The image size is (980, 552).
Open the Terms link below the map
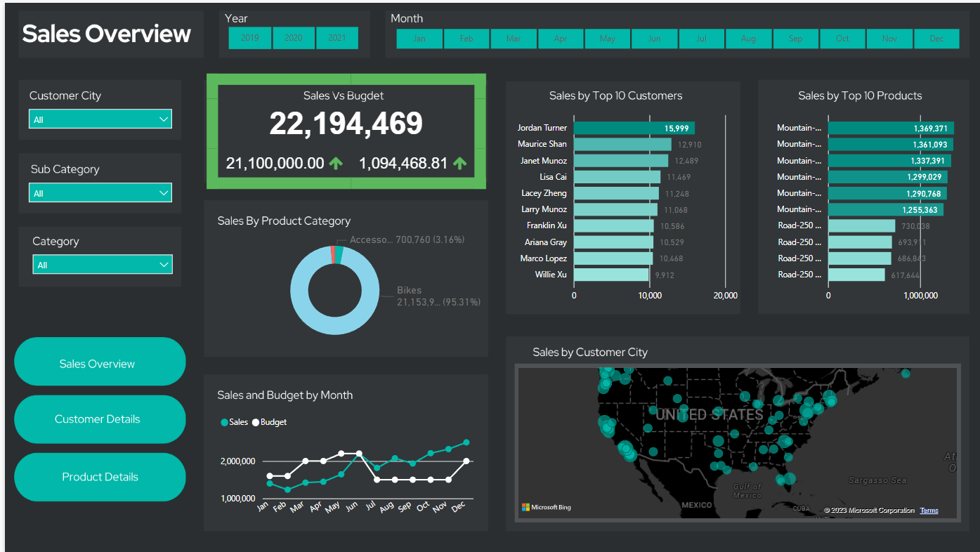[929, 510]
